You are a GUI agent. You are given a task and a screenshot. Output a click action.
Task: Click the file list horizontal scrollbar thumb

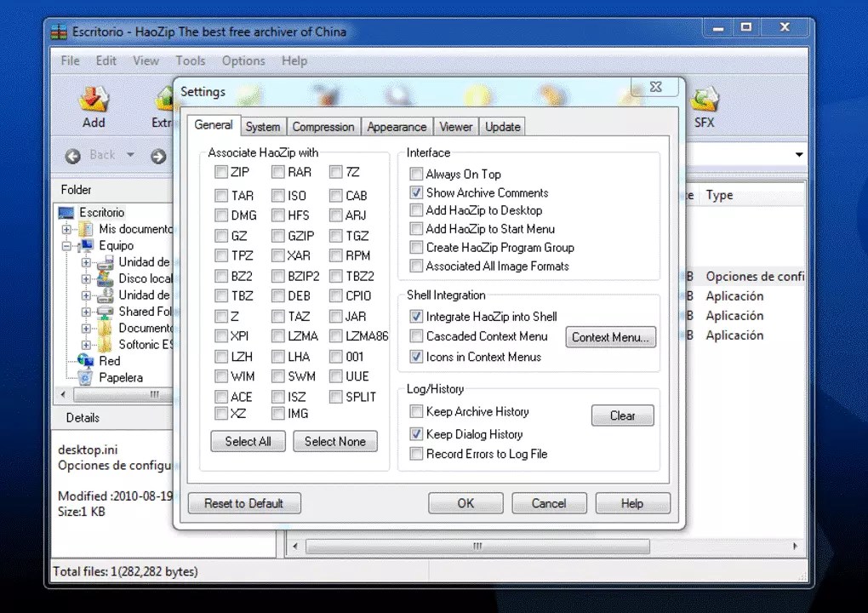(477, 547)
